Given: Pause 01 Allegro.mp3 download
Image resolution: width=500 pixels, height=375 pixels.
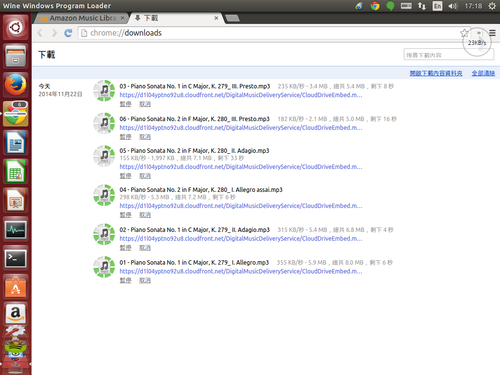Looking at the screenshot, I should [x=125, y=280].
